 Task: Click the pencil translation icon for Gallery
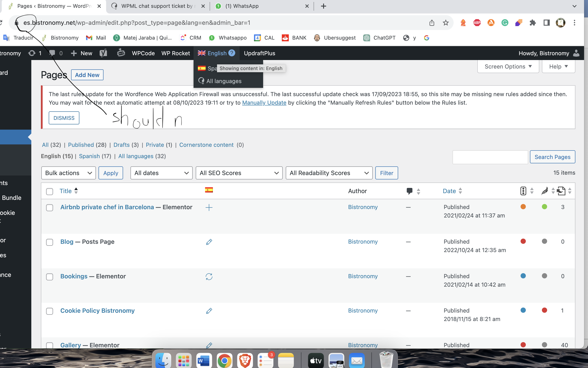[x=209, y=345]
